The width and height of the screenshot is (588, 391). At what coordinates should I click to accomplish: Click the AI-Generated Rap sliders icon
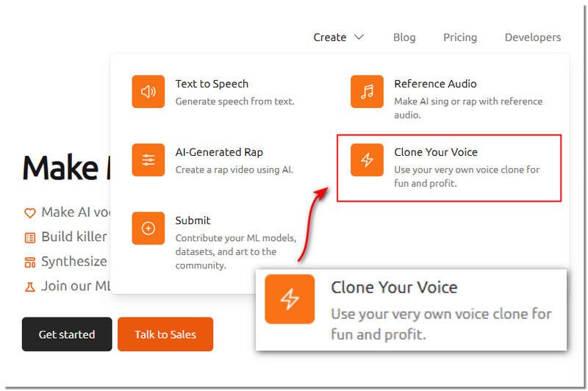tap(148, 160)
